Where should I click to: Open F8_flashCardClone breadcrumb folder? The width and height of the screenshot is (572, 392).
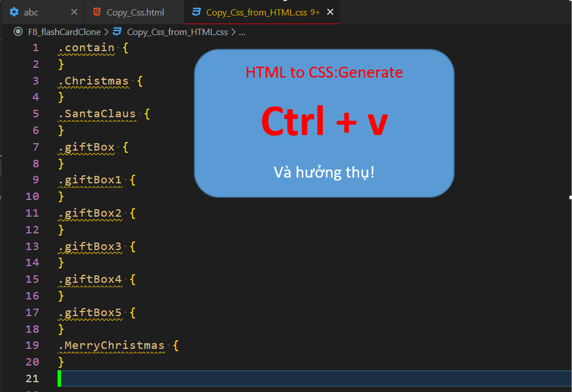pyautogui.click(x=64, y=32)
